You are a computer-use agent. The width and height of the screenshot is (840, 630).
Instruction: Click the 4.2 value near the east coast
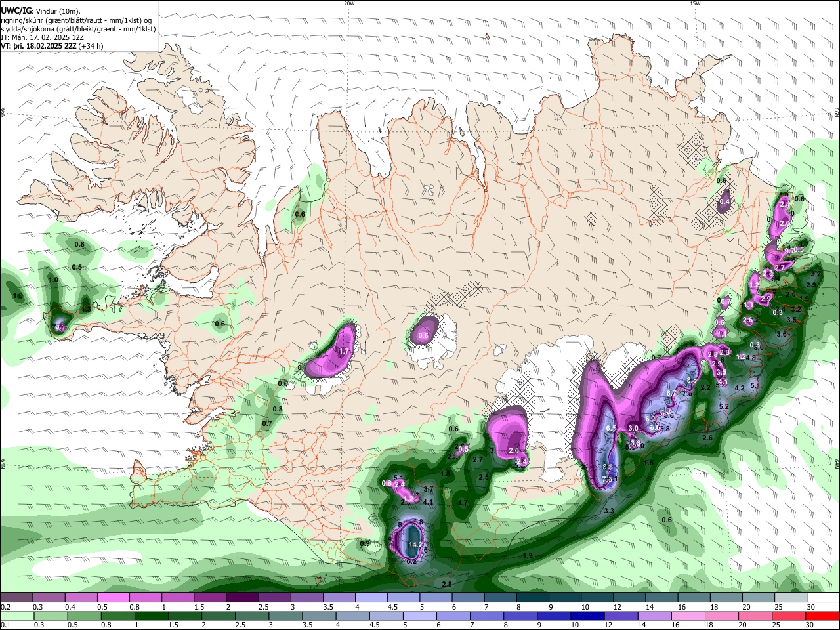click(x=740, y=388)
